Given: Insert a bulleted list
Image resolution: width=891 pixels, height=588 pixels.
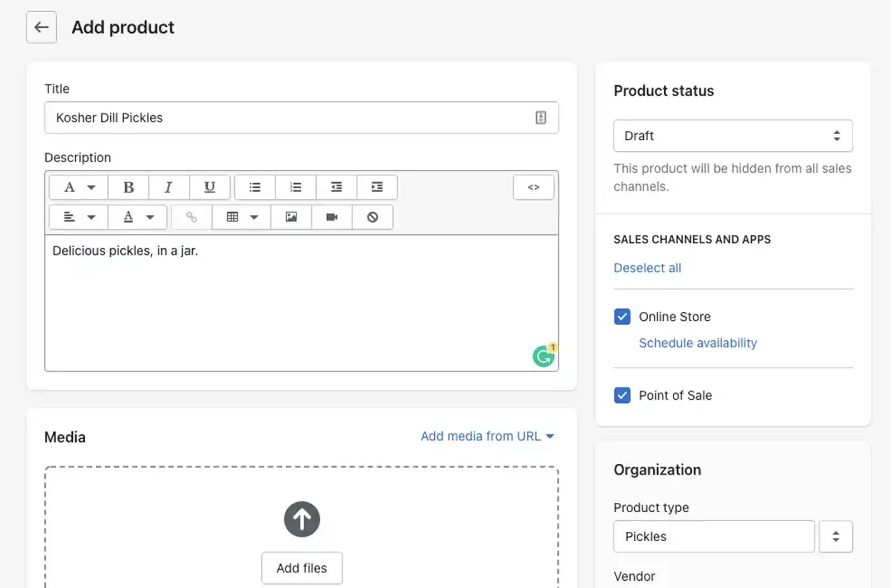Looking at the screenshot, I should tap(254, 187).
